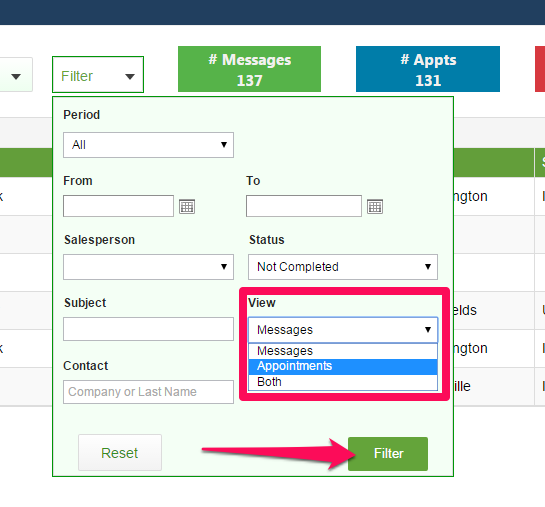The width and height of the screenshot is (545, 507).
Task: Click the Reset button
Action: click(x=120, y=452)
